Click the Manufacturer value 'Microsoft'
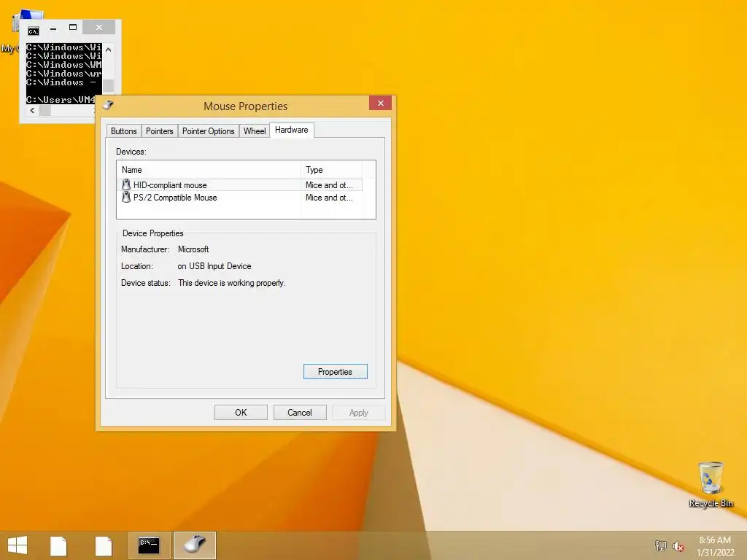Viewport: 747px width, 560px height. click(193, 249)
